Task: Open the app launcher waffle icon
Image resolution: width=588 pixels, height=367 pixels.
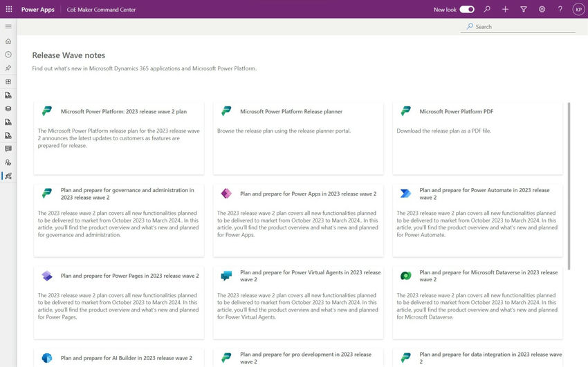Action: (x=9, y=9)
